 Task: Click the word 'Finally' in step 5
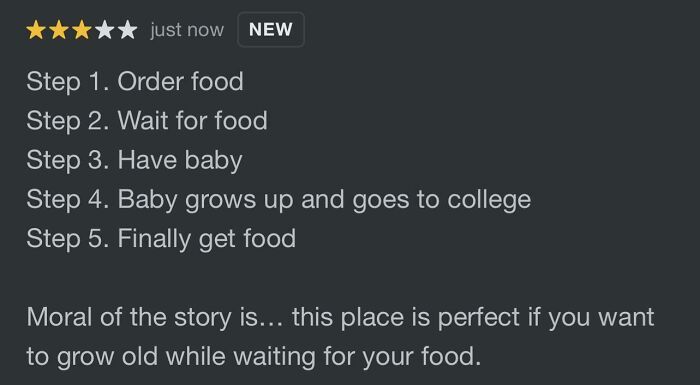point(154,239)
